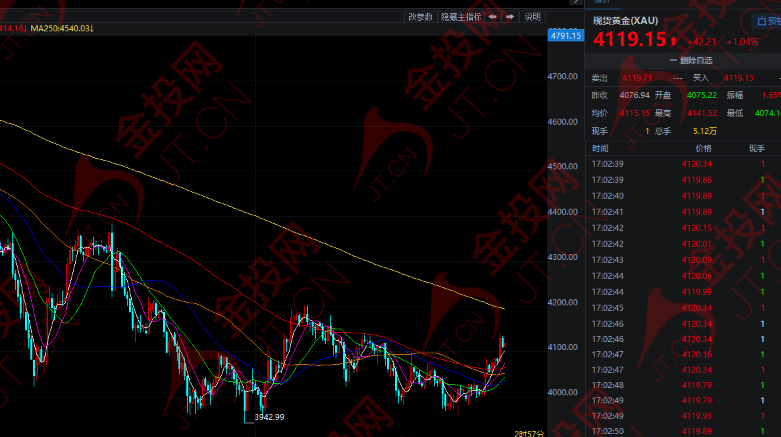Select the first 17:02:39 tick row

pos(683,164)
